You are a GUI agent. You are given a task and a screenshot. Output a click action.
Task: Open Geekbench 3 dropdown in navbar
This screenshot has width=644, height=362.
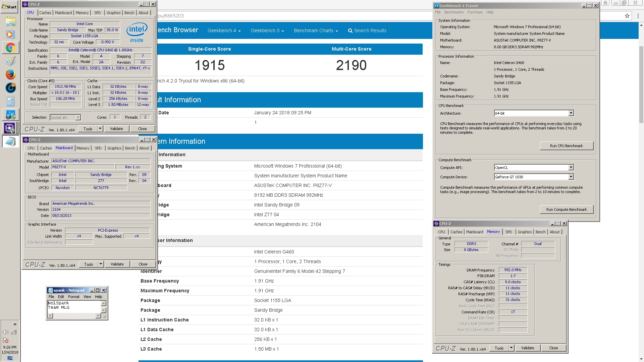click(x=267, y=31)
